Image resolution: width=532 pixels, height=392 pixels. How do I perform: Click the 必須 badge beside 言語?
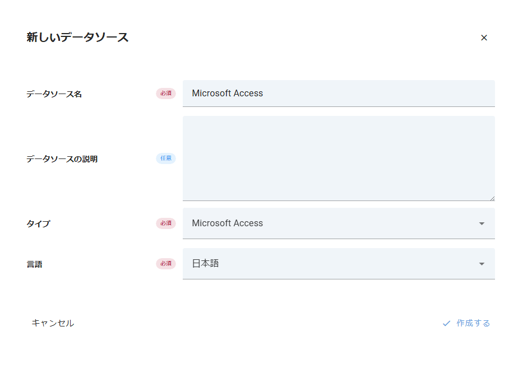pyautogui.click(x=165, y=264)
